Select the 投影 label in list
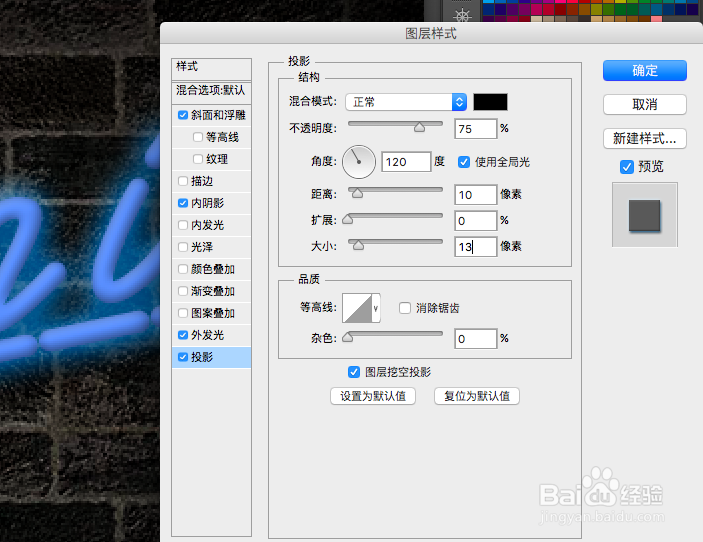The height and width of the screenshot is (542, 703). click(x=202, y=357)
